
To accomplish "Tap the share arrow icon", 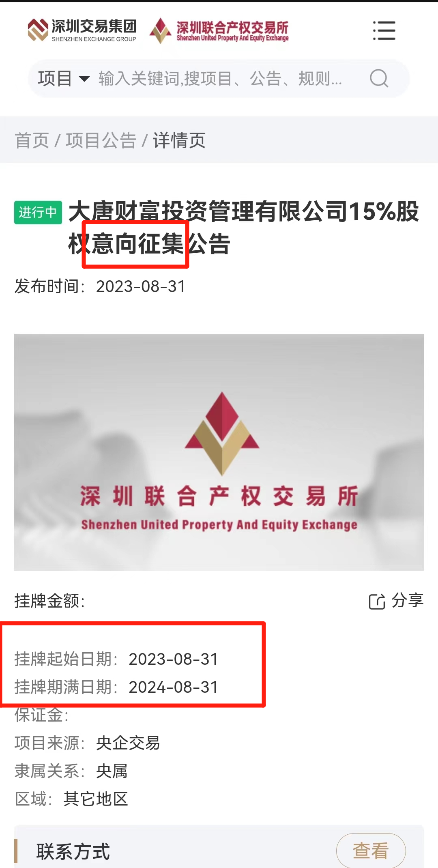I will point(377,601).
